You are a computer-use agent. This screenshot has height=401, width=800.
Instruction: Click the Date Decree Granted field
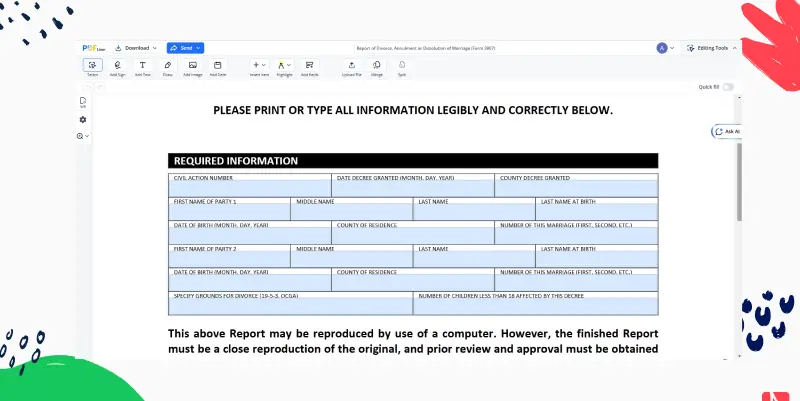coord(413,186)
